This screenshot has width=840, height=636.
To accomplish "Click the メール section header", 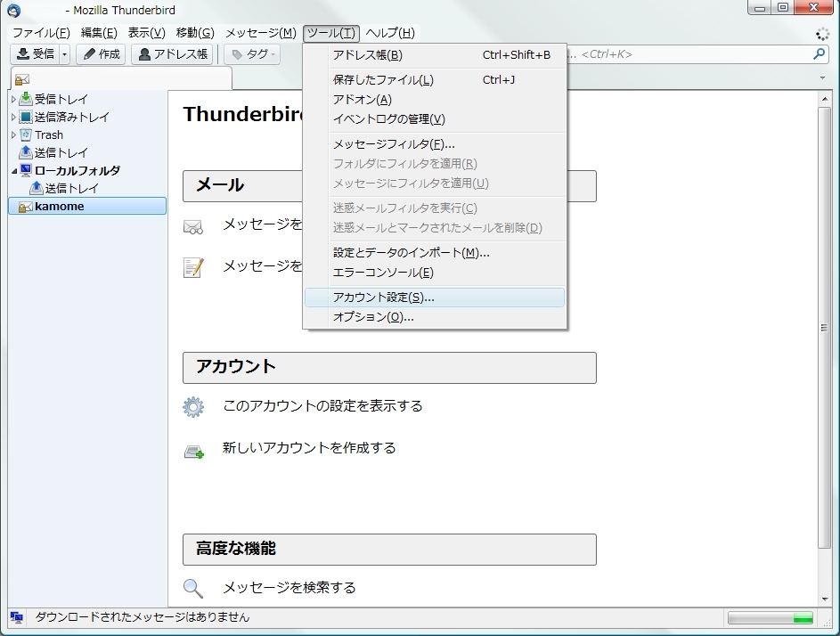I will [389, 186].
